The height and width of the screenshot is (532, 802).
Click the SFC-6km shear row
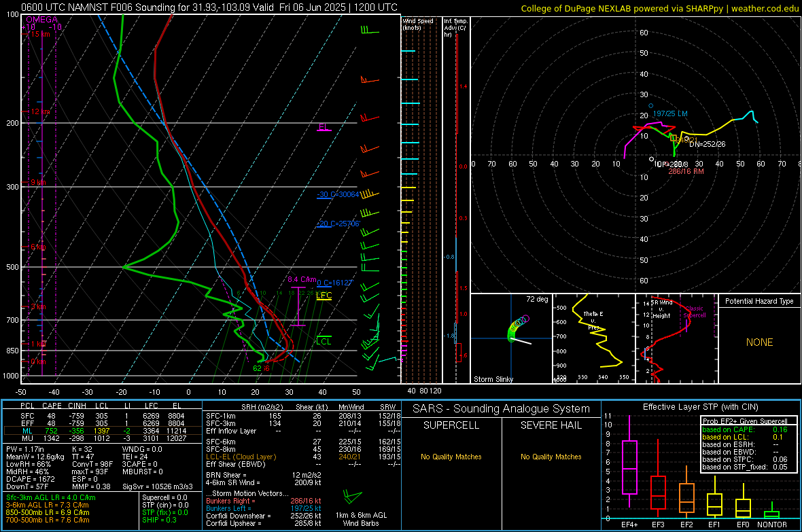click(x=303, y=442)
